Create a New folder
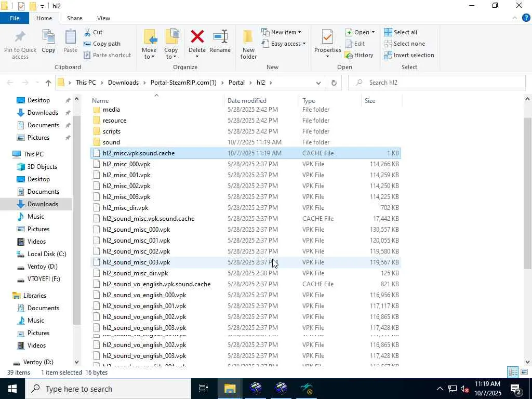Image resolution: width=532 pixels, height=399 pixels. (x=248, y=44)
